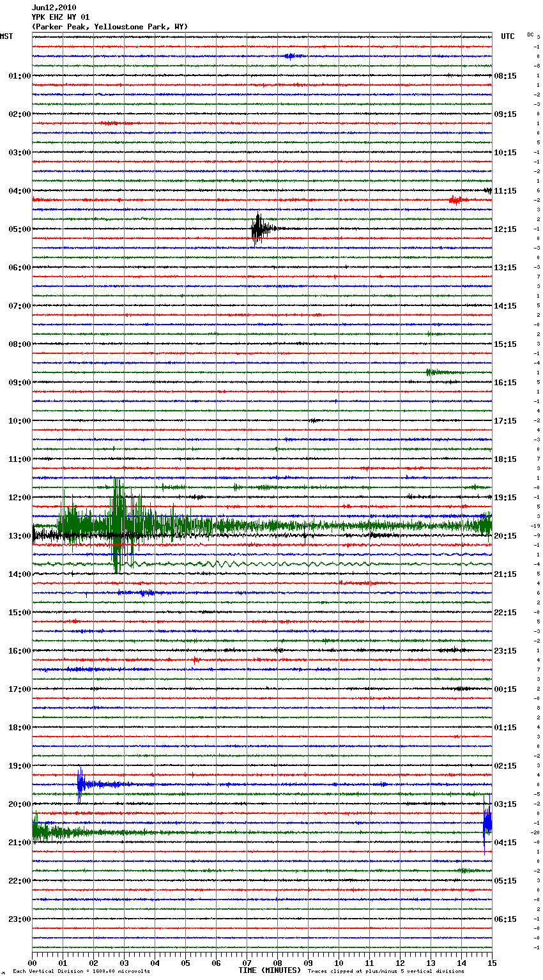
Task: Click the Parker Peak, Yellowstone Park location title
Action: pos(110,27)
